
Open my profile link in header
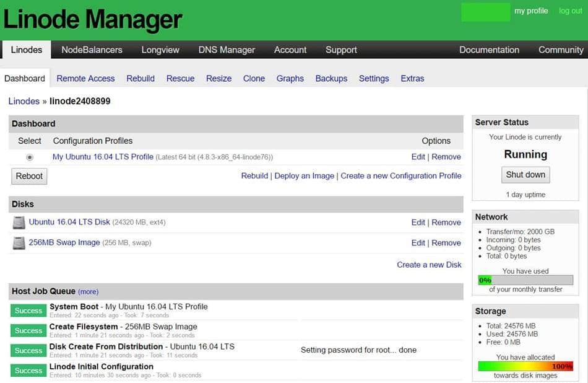tap(531, 11)
